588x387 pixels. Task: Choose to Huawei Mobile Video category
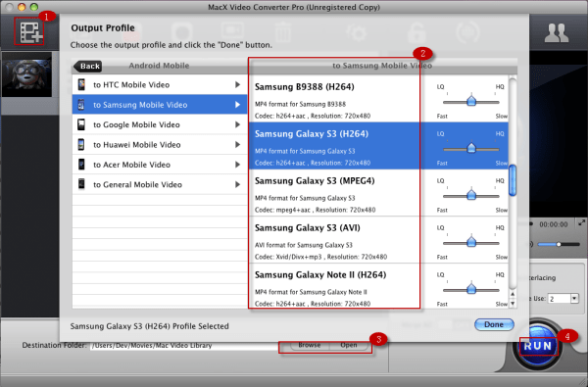point(160,144)
